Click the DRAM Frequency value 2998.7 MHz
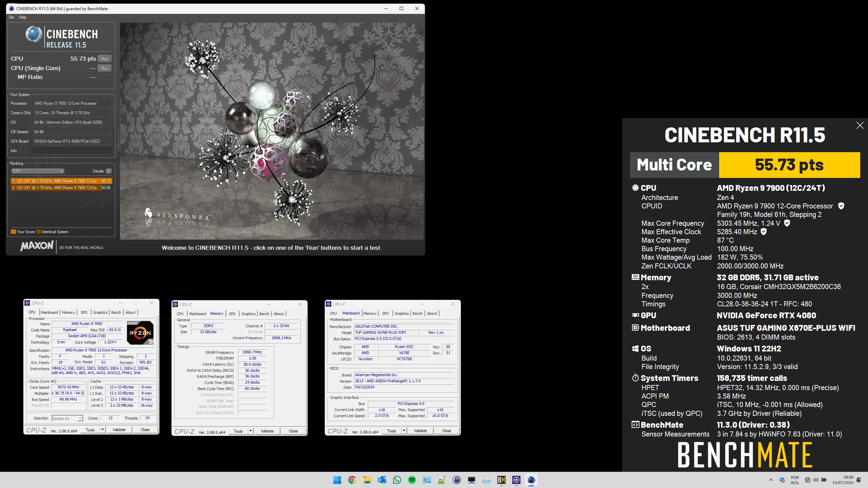 (x=252, y=352)
